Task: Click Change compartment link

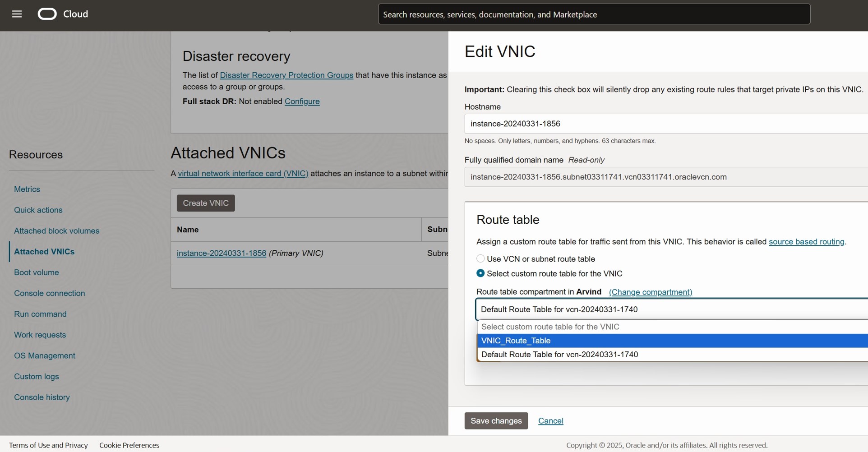Action: pyautogui.click(x=650, y=292)
